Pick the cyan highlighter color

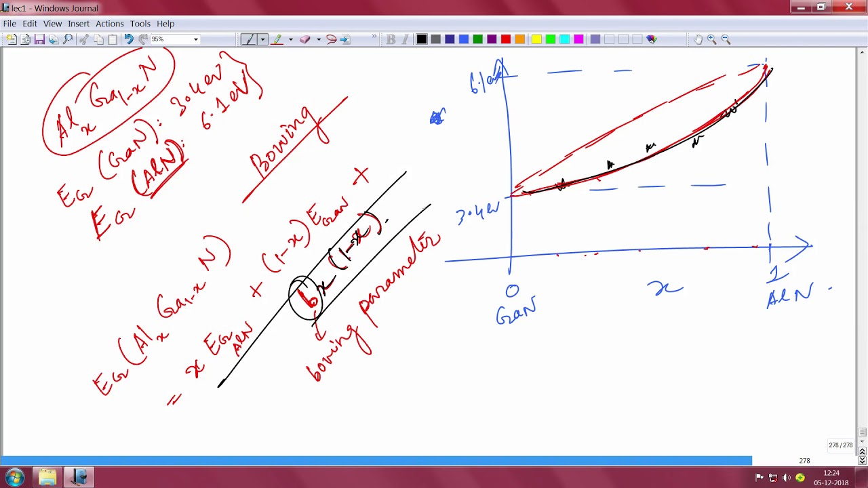(564, 39)
